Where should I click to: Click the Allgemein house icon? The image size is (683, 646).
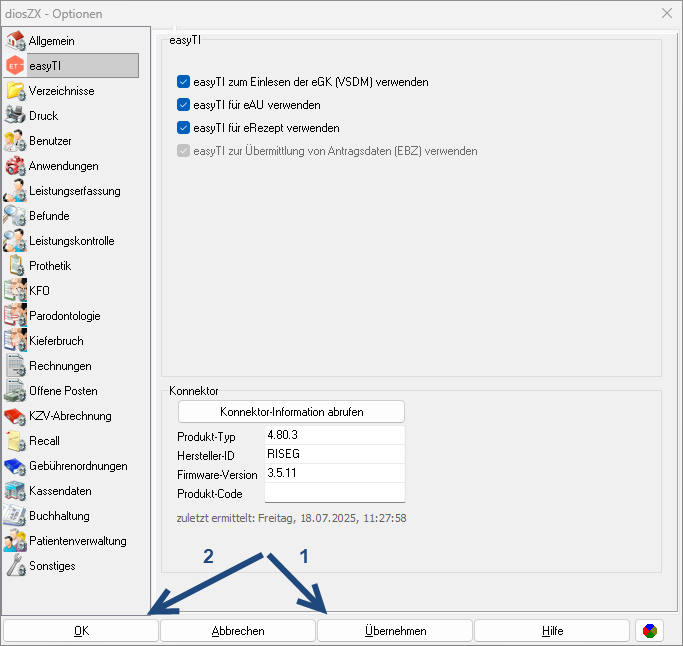(15, 41)
